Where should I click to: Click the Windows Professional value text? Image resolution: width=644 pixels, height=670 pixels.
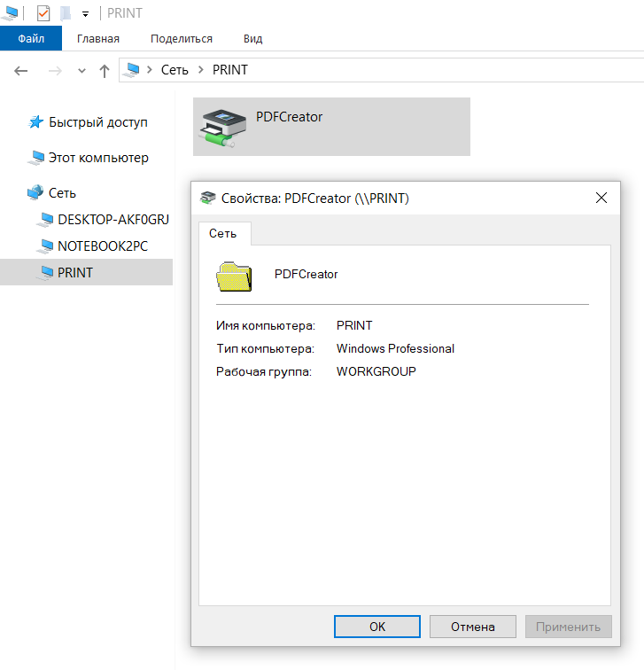pyautogui.click(x=395, y=348)
